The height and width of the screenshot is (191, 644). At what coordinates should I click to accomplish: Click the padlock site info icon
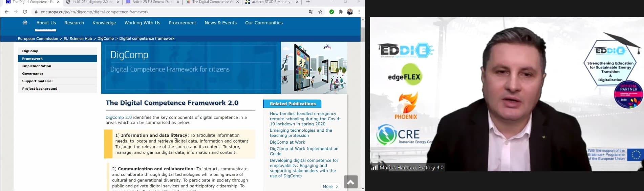[36, 12]
